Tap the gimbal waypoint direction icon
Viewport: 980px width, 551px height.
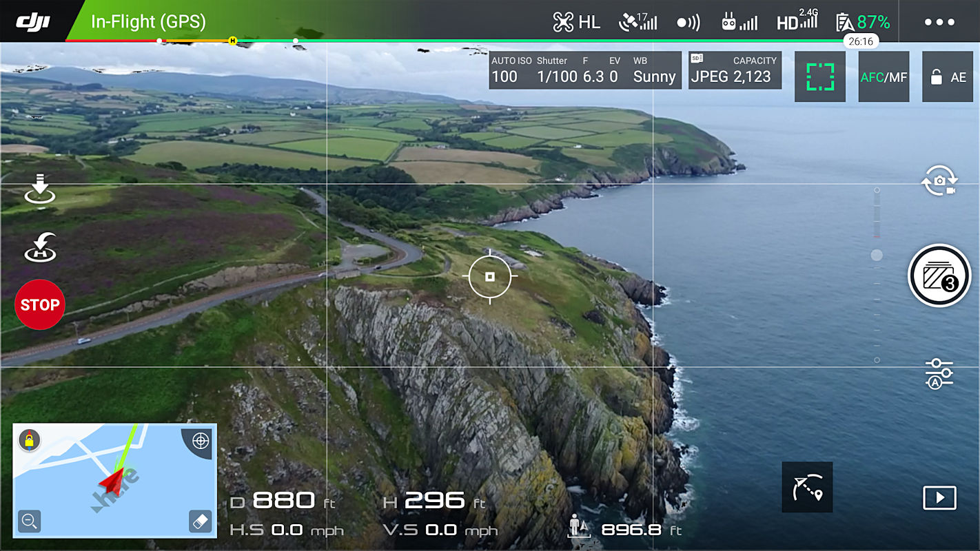point(807,487)
